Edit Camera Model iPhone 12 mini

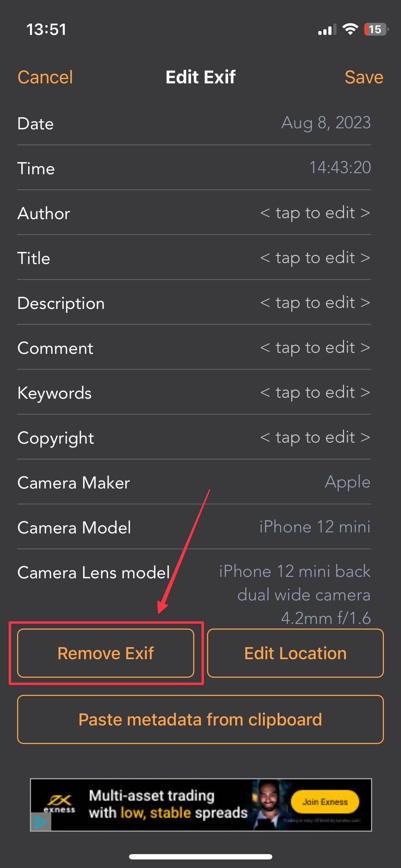315,527
